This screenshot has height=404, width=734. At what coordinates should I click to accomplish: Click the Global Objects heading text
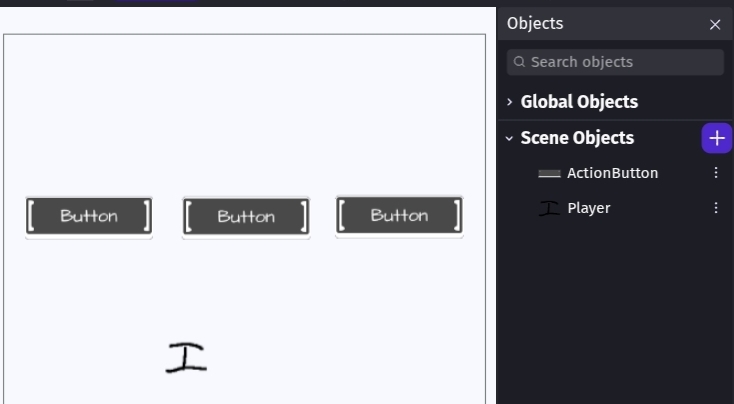click(x=579, y=102)
